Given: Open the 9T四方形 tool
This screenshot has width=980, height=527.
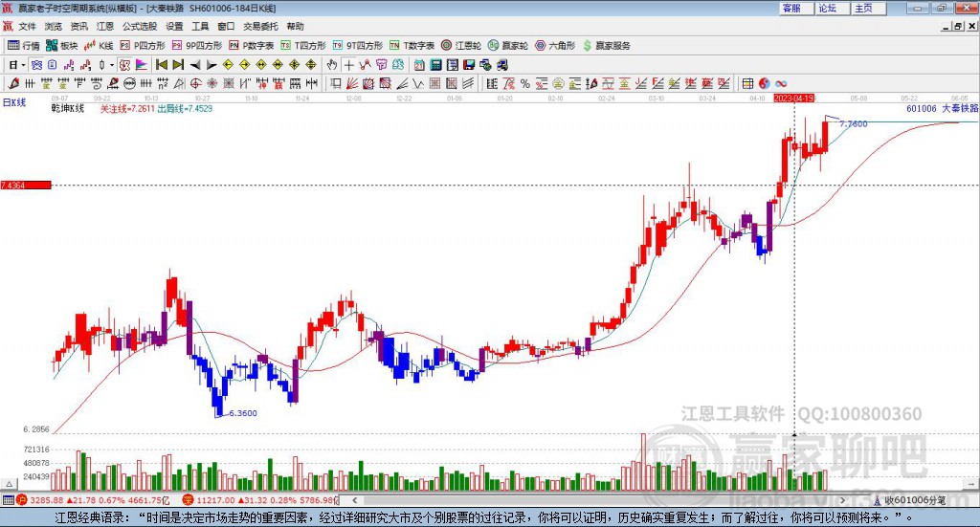Looking at the screenshot, I should coord(357,46).
